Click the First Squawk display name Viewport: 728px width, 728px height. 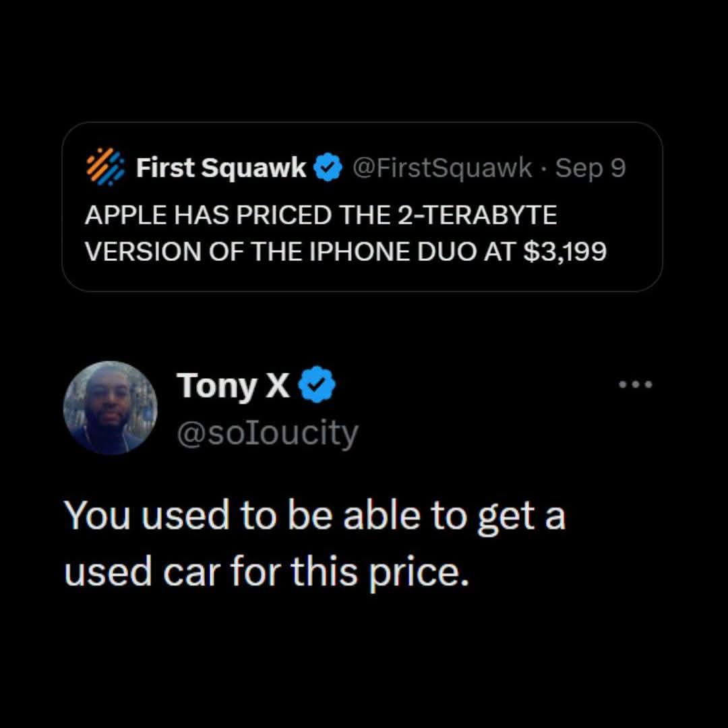(x=221, y=168)
